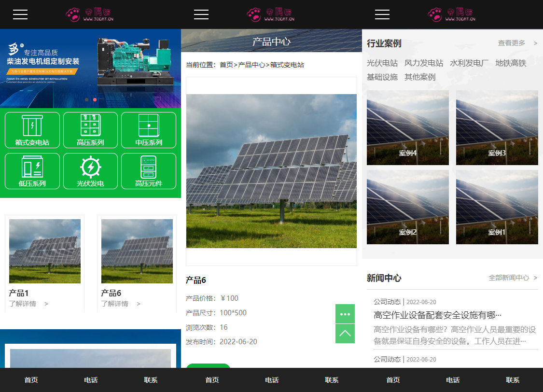Viewport: 543px width, 392px height.
Task: Click 联系 in right screen bottom bar
Action: (513, 380)
